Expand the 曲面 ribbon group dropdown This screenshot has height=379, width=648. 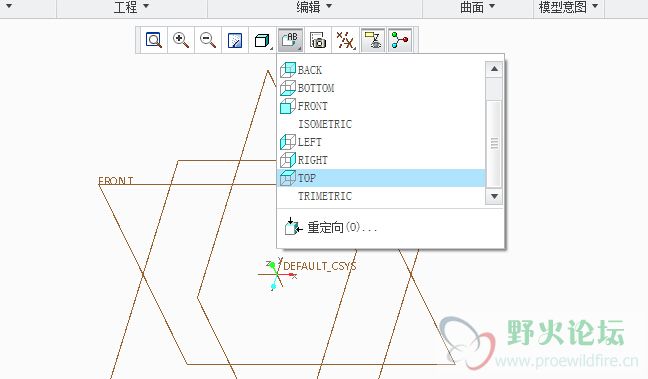477,7
